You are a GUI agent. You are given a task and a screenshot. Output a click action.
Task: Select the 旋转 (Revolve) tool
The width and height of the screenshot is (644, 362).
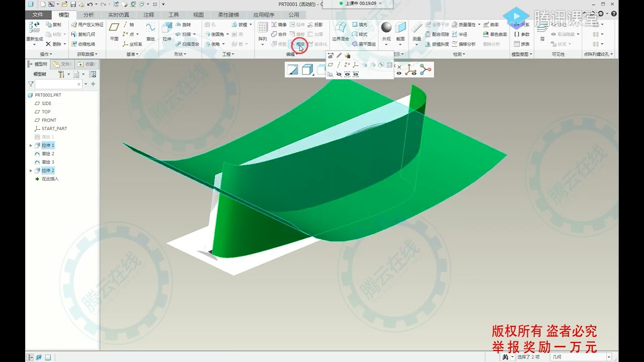(183, 25)
